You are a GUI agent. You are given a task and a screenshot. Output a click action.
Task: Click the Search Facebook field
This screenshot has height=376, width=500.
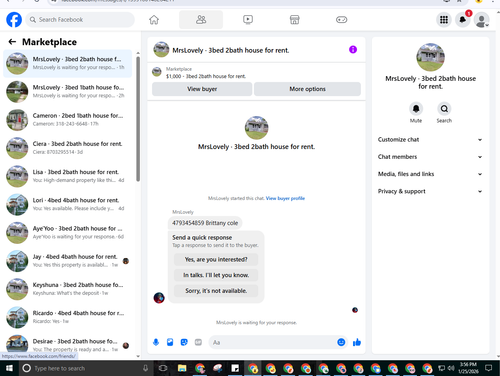pyautogui.click(x=80, y=20)
